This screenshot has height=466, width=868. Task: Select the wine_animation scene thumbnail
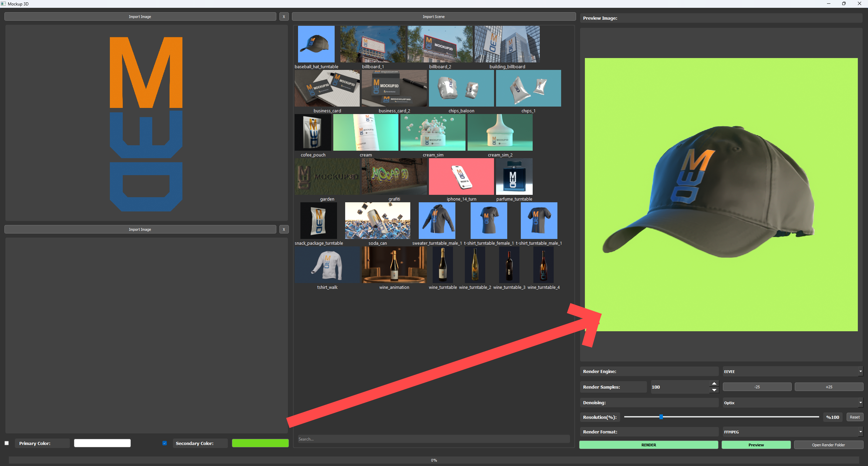coord(394,265)
